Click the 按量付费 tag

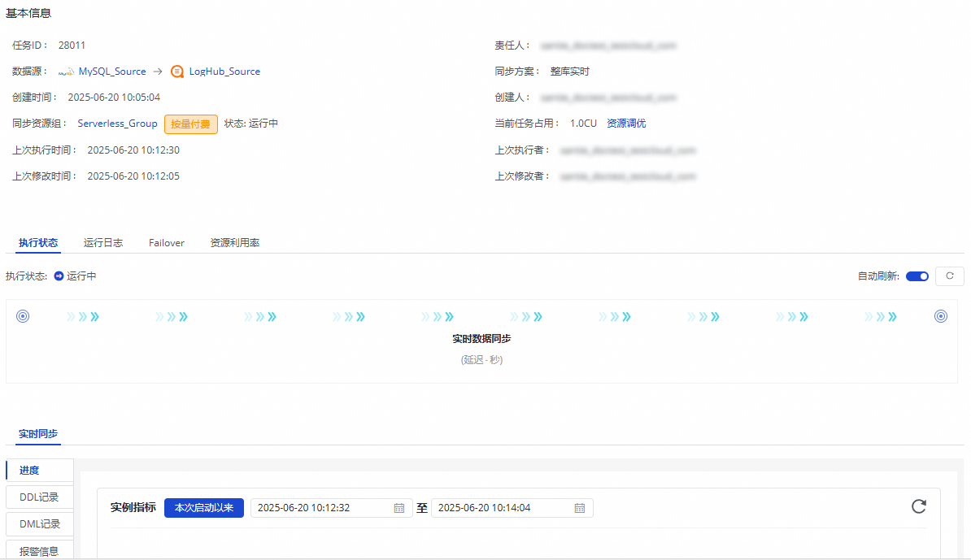coord(191,124)
